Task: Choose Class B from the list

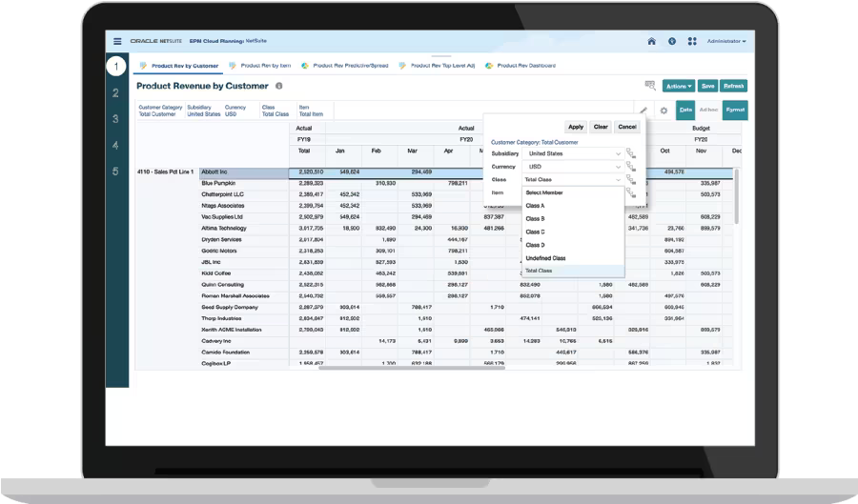Action: pos(536,219)
